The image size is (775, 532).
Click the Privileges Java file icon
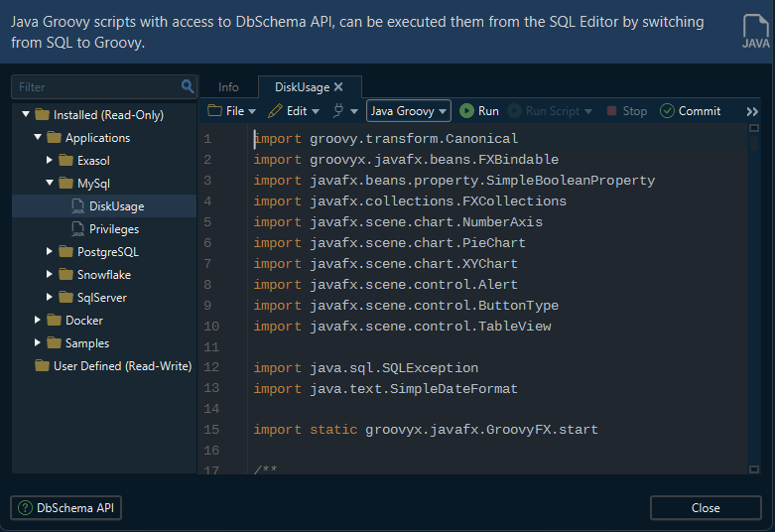pyautogui.click(x=77, y=229)
